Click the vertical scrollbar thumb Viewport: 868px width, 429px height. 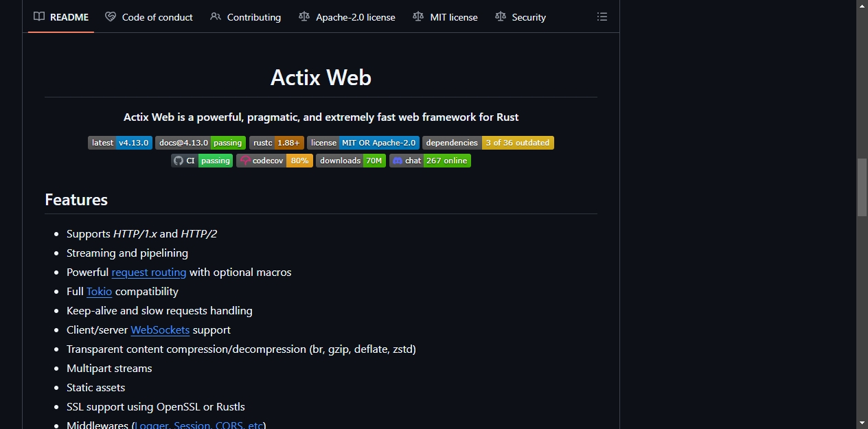[862, 187]
